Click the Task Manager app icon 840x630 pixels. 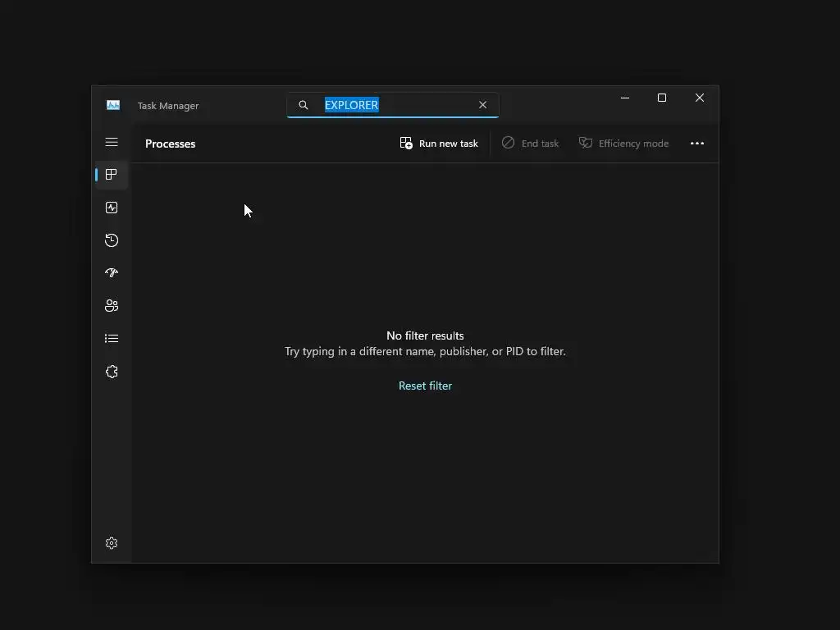[113, 105]
